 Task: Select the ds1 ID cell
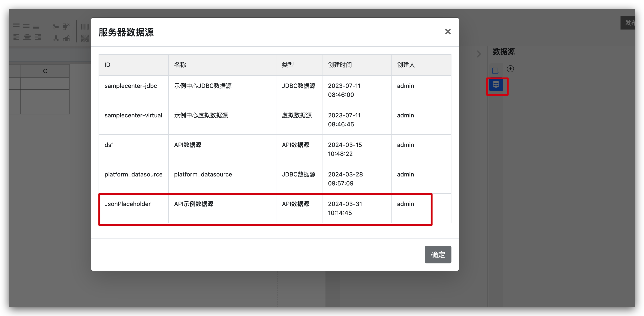point(134,149)
